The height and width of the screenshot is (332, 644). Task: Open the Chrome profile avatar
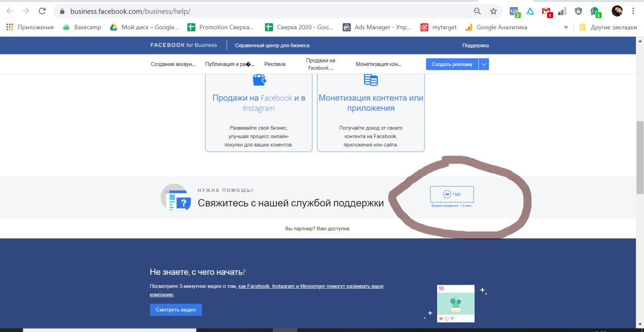617,11
